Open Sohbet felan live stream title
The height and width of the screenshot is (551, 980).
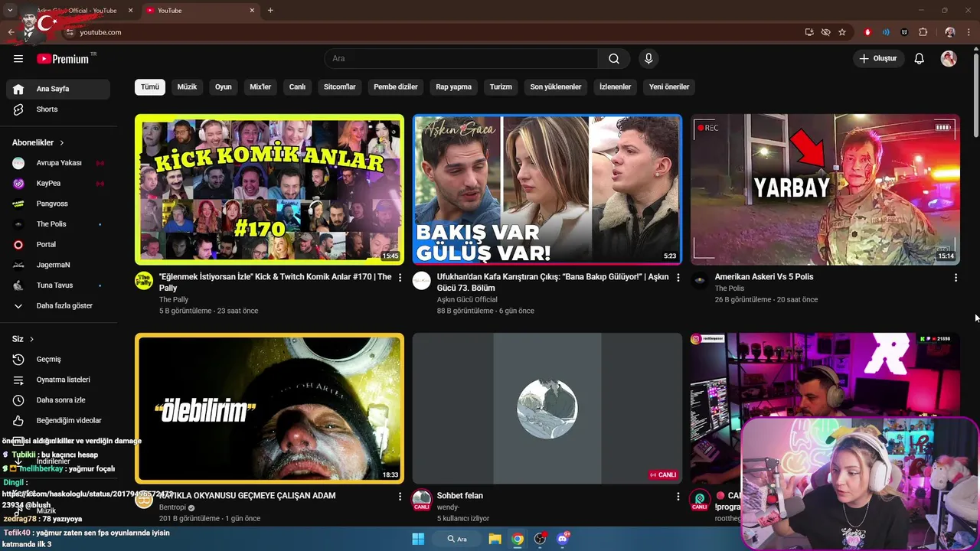pos(460,496)
